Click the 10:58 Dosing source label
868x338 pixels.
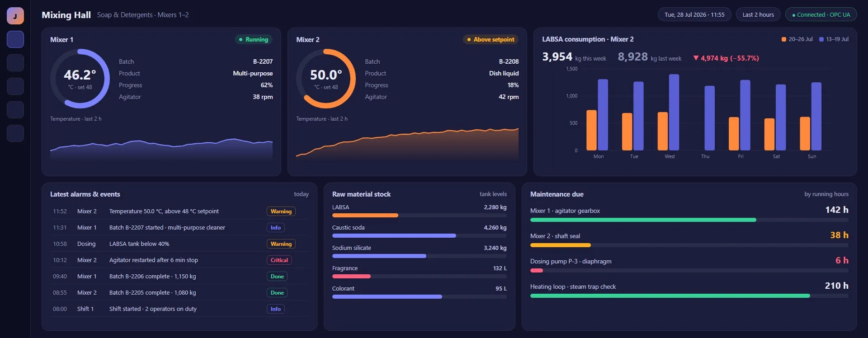point(86,244)
